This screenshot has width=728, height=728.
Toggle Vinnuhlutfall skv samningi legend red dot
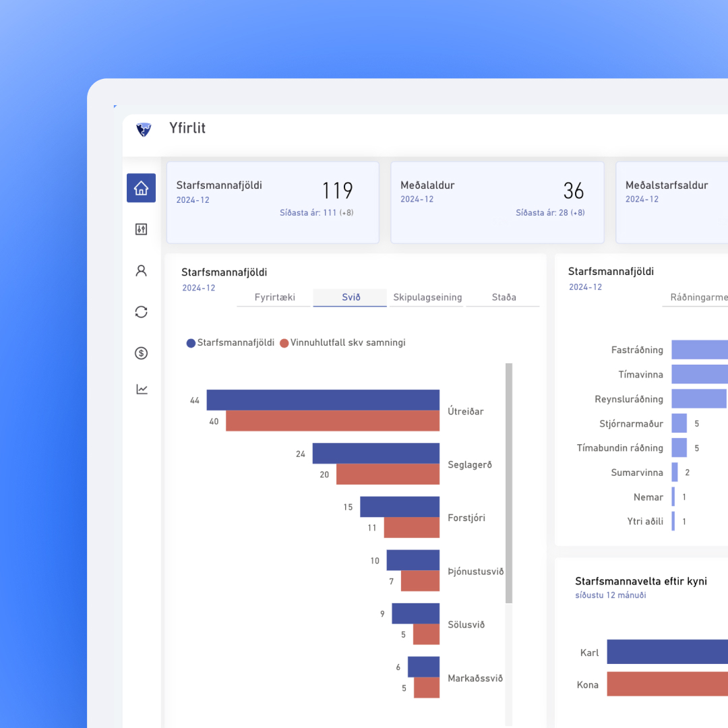click(284, 343)
